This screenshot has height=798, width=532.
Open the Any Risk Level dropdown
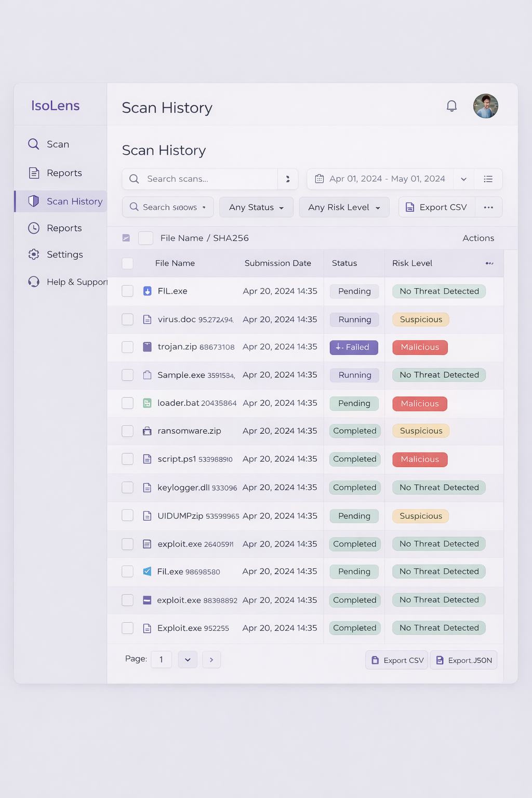coord(344,207)
